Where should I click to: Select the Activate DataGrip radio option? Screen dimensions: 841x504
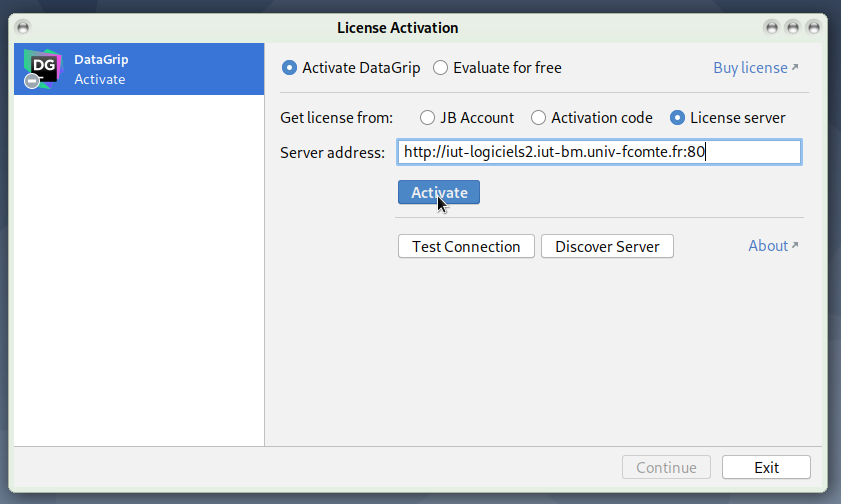click(290, 68)
